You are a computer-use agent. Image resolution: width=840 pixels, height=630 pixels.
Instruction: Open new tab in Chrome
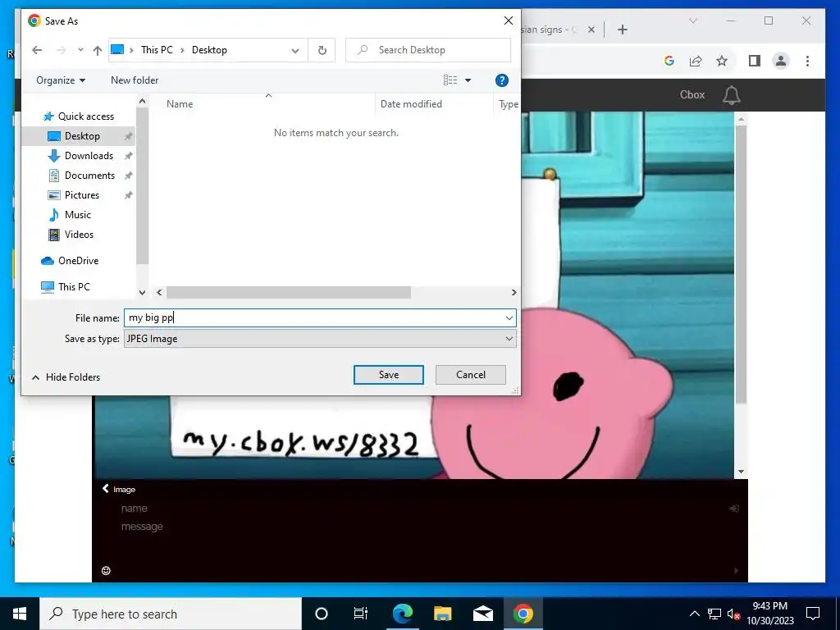click(x=622, y=30)
